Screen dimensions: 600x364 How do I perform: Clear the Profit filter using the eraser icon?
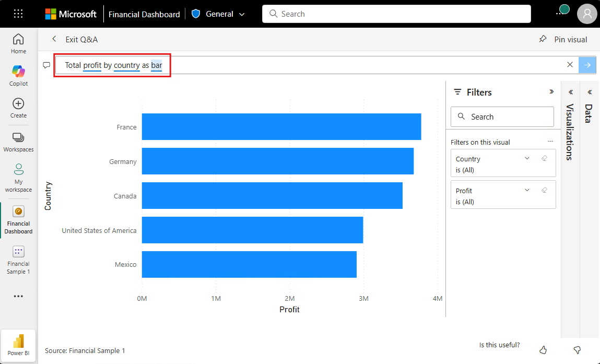[545, 190]
